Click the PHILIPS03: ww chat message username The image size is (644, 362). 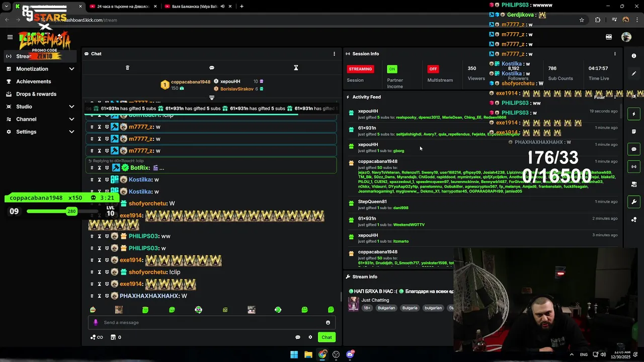[143, 236]
